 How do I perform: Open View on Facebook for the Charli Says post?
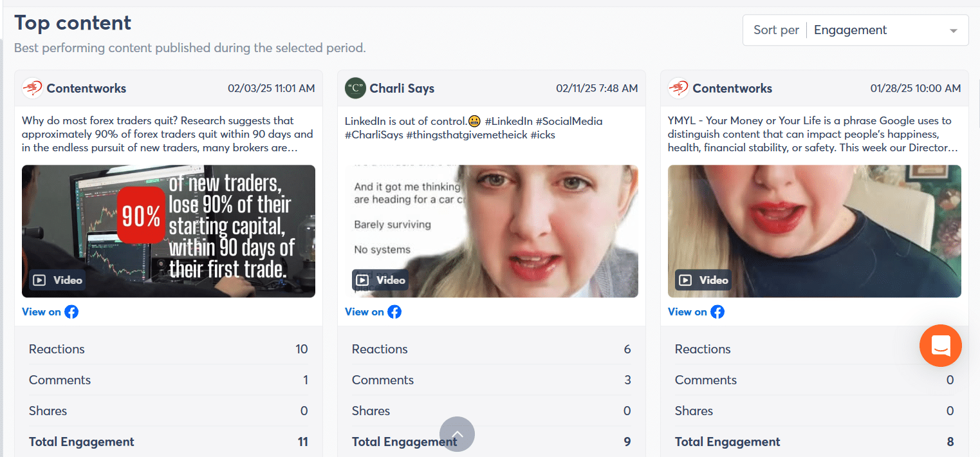[x=373, y=312]
